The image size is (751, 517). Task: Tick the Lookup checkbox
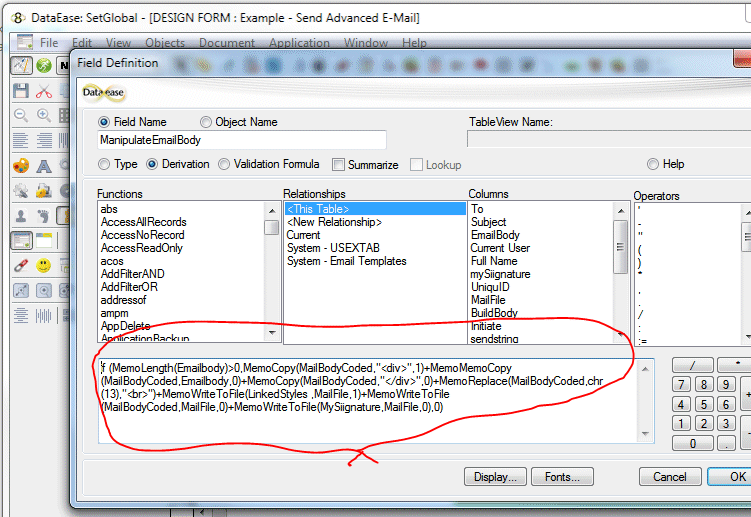click(x=416, y=165)
